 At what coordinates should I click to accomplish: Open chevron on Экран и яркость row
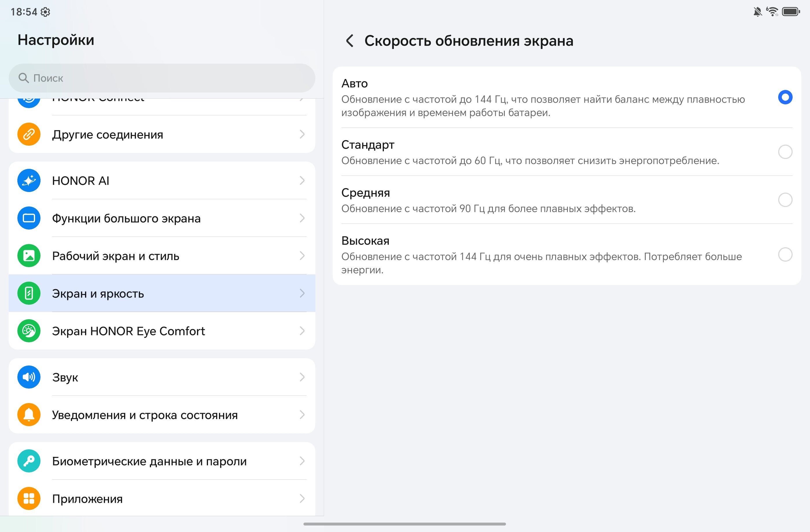pos(302,293)
